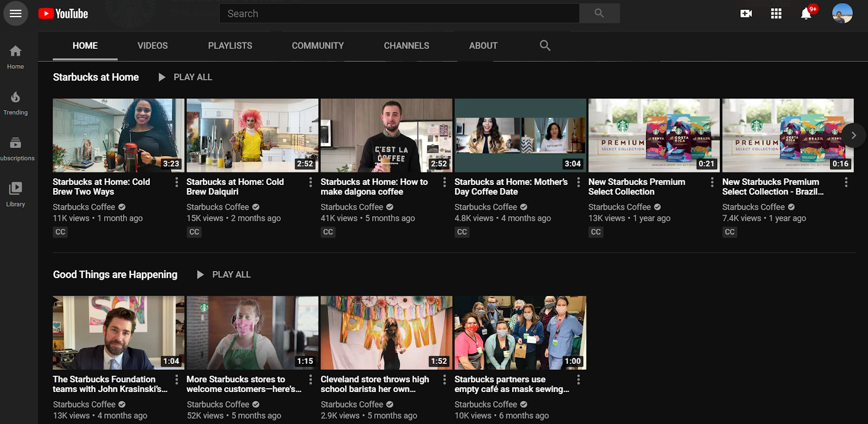The width and height of the screenshot is (868, 424).
Task: Open Mother's Day Coffee Date title
Action: coord(511,187)
